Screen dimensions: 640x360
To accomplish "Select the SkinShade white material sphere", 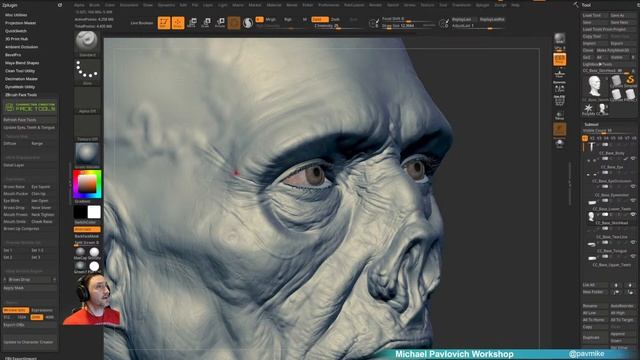I will [x=94, y=252].
